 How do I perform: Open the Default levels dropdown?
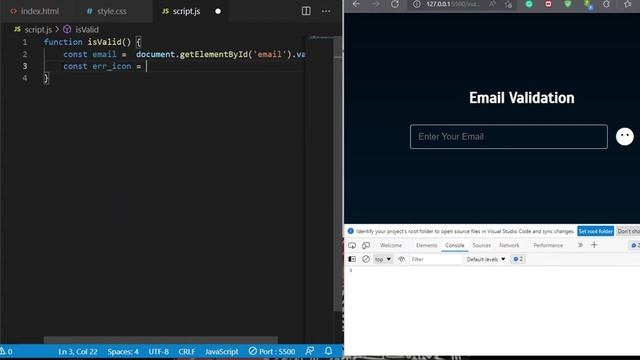click(486, 259)
